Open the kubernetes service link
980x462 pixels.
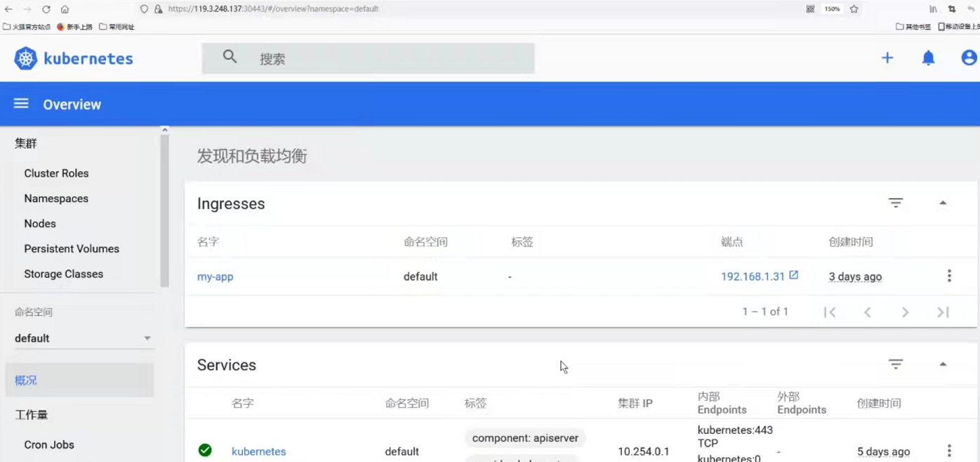(259, 451)
